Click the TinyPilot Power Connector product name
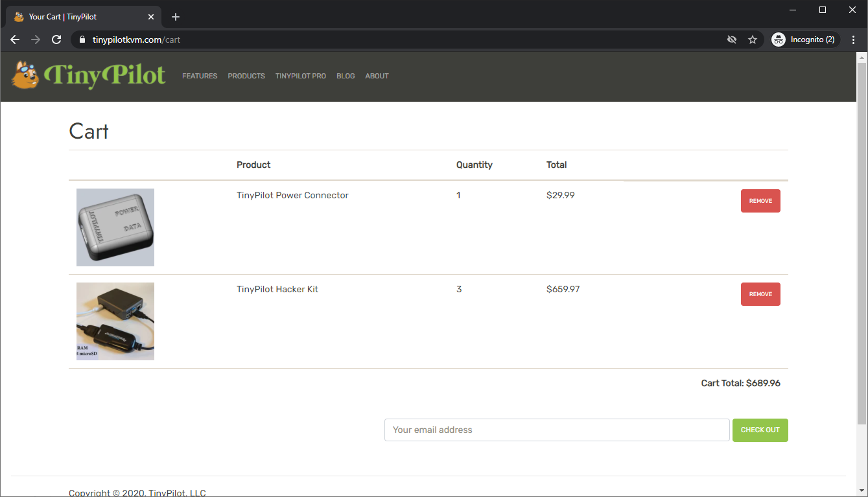This screenshot has width=868, height=497. tap(292, 195)
